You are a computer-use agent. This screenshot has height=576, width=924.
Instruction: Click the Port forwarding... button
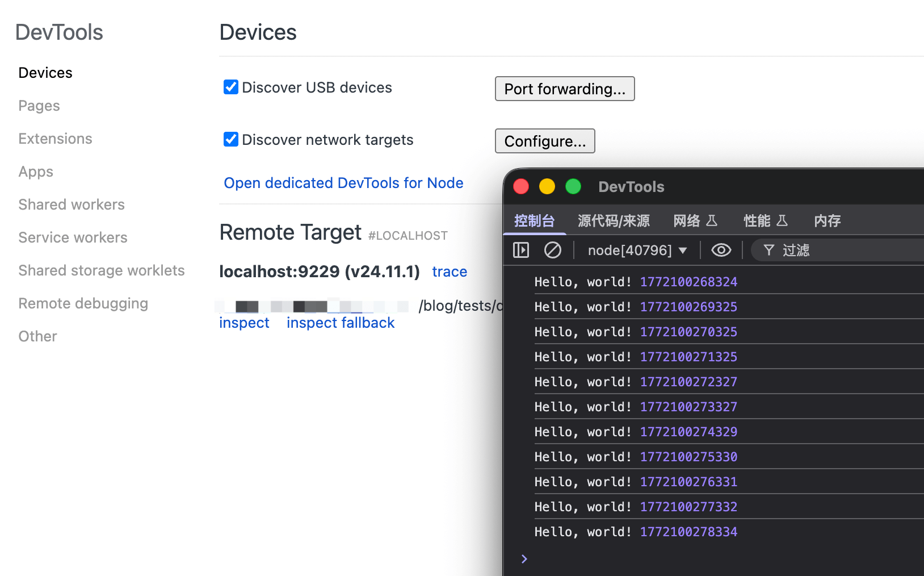(x=564, y=89)
